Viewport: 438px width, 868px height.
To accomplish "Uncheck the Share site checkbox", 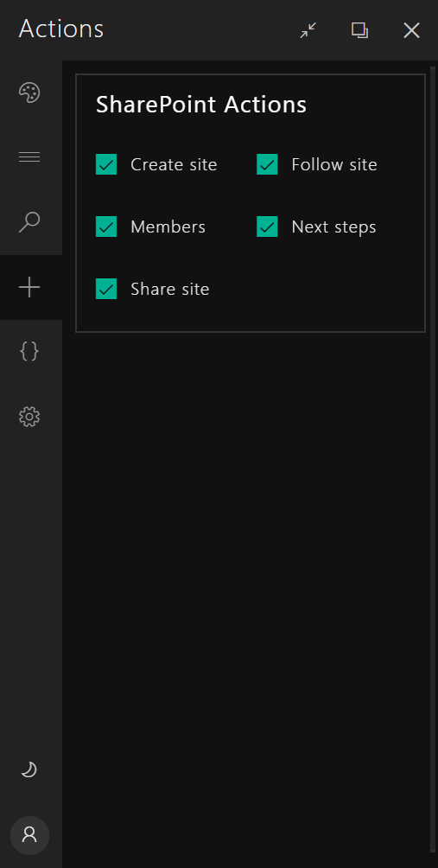I will 106,289.
